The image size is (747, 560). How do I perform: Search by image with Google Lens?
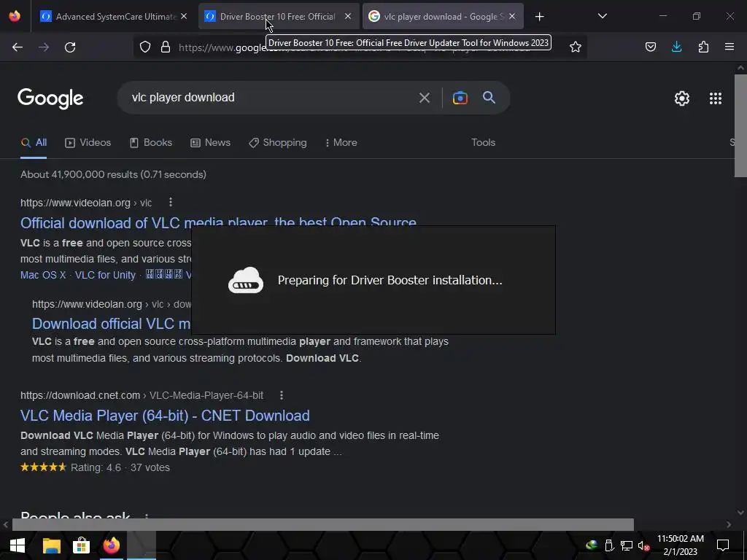coord(460,98)
